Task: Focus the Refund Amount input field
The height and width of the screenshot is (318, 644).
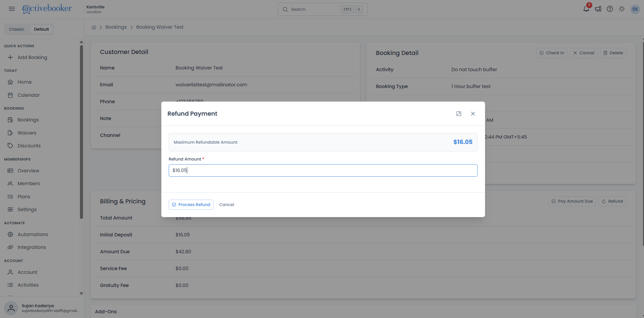Action: tap(323, 171)
